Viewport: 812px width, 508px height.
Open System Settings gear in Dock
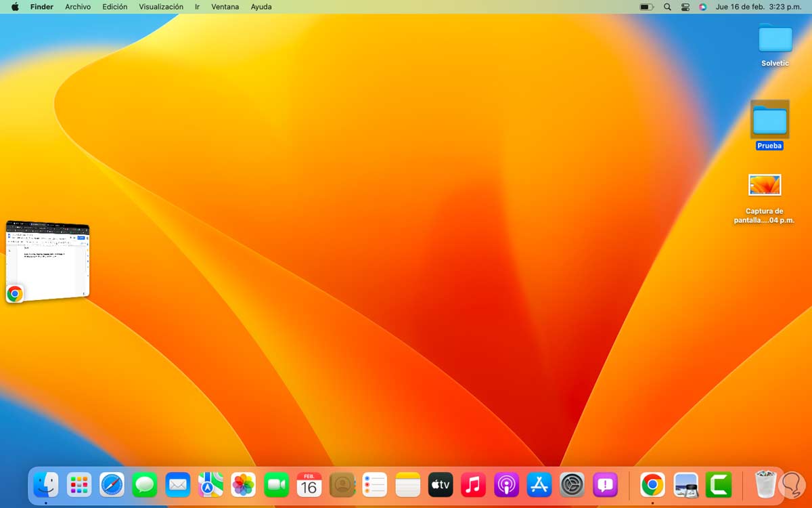click(x=572, y=485)
